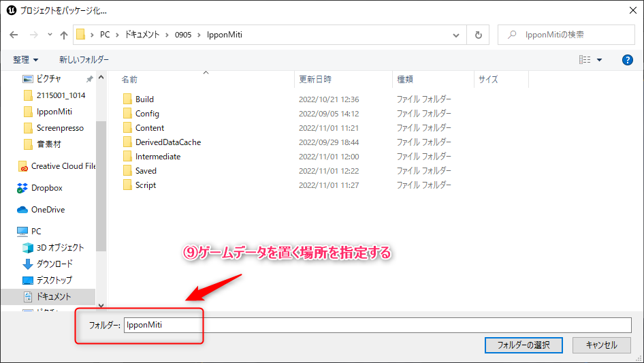Select Creative Cloud Files in sidebar

click(63, 166)
